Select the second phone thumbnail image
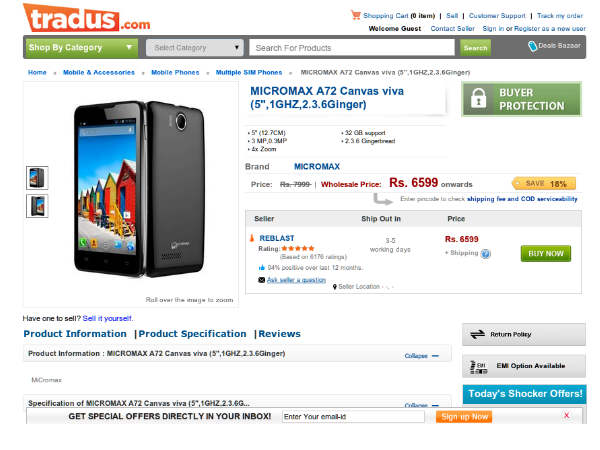The image size is (600, 450). tap(37, 205)
